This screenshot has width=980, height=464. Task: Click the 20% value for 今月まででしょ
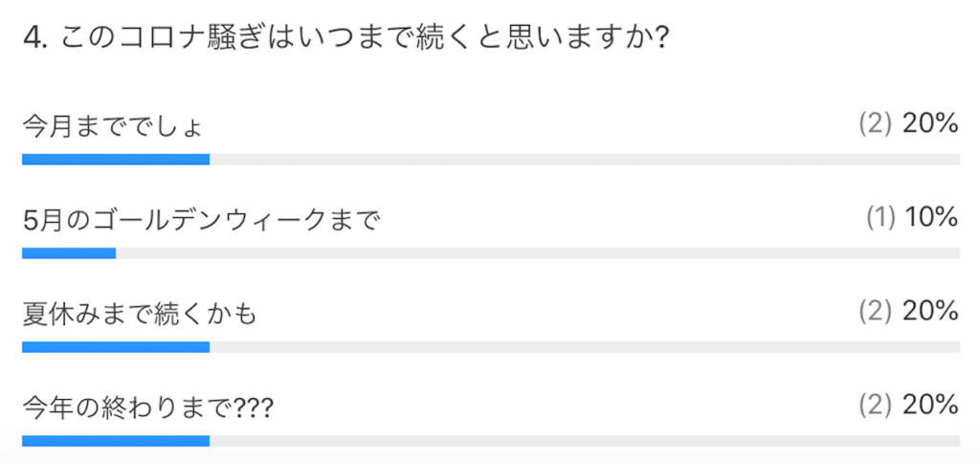click(x=930, y=125)
